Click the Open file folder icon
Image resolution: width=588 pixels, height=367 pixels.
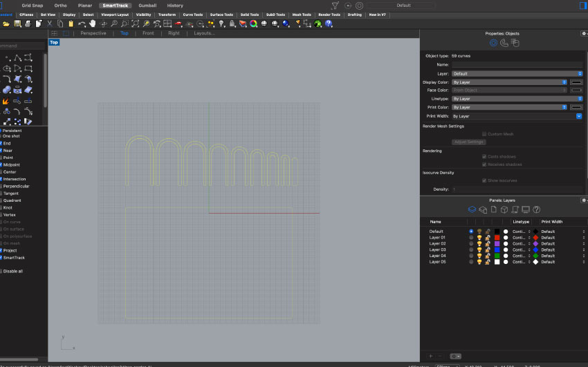pos(6,23)
